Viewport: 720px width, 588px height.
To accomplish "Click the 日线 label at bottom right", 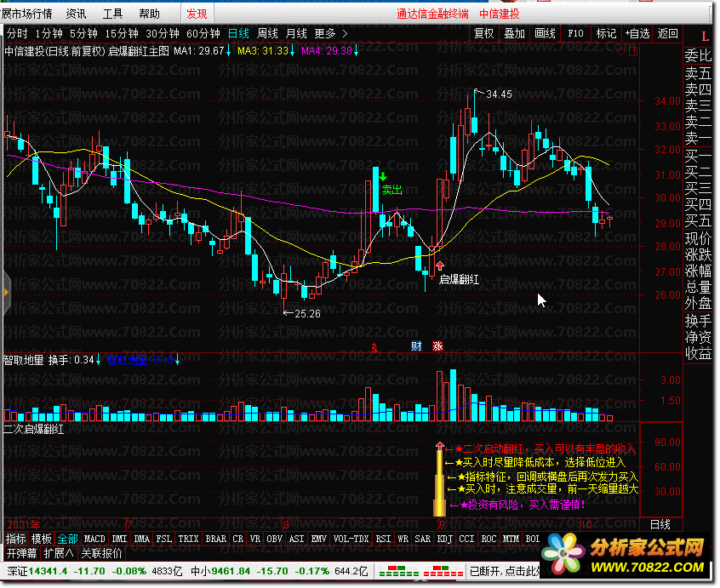I will point(660,525).
